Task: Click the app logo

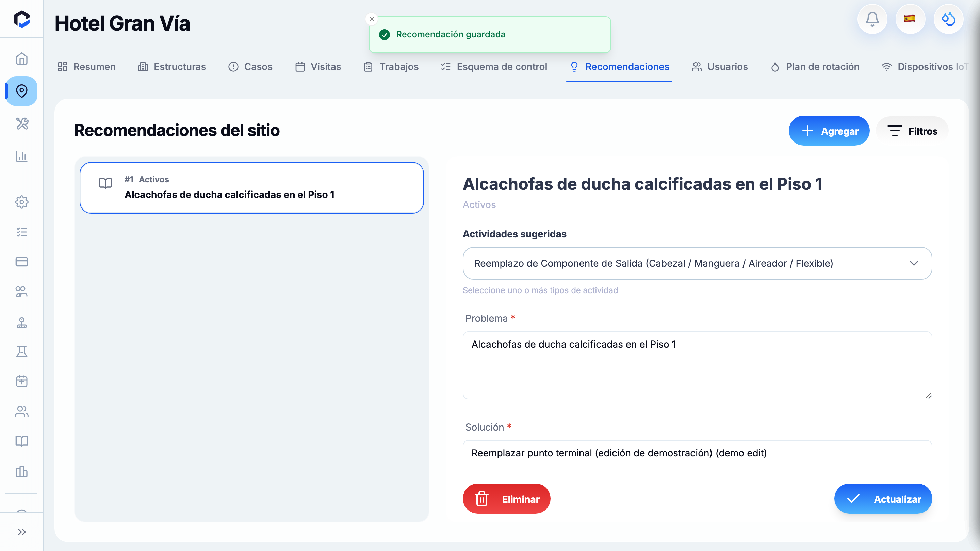Action: 22,19
